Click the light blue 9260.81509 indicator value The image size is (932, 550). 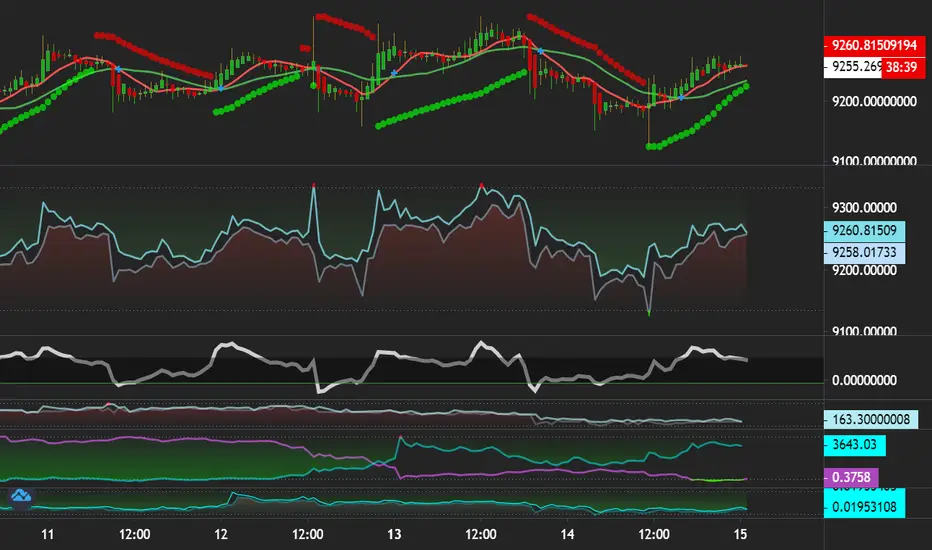tap(864, 231)
